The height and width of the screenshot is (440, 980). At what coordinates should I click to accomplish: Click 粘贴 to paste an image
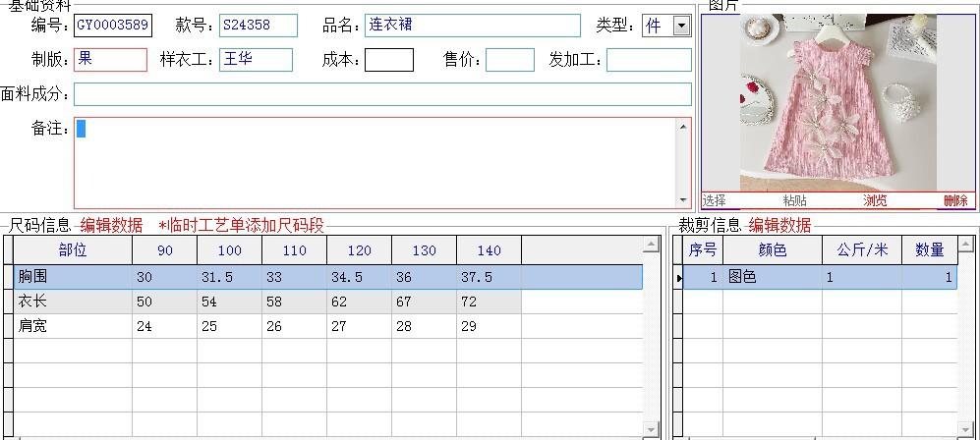[794, 200]
